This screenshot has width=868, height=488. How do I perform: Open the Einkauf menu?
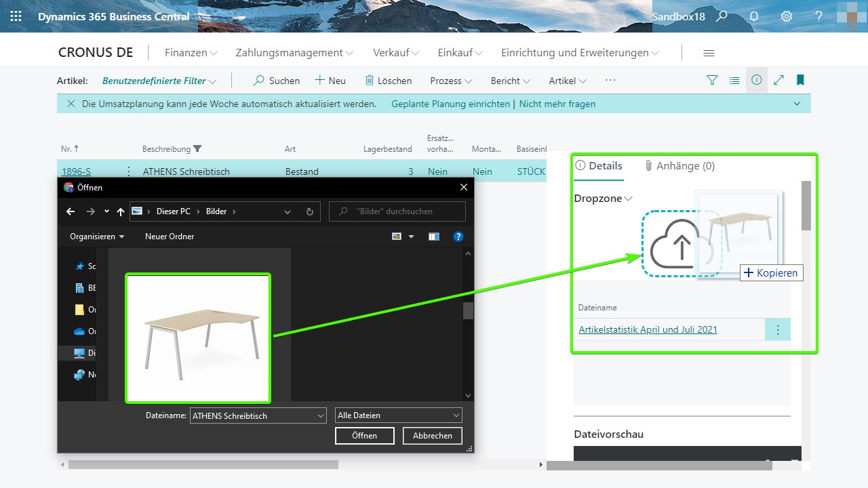460,53
